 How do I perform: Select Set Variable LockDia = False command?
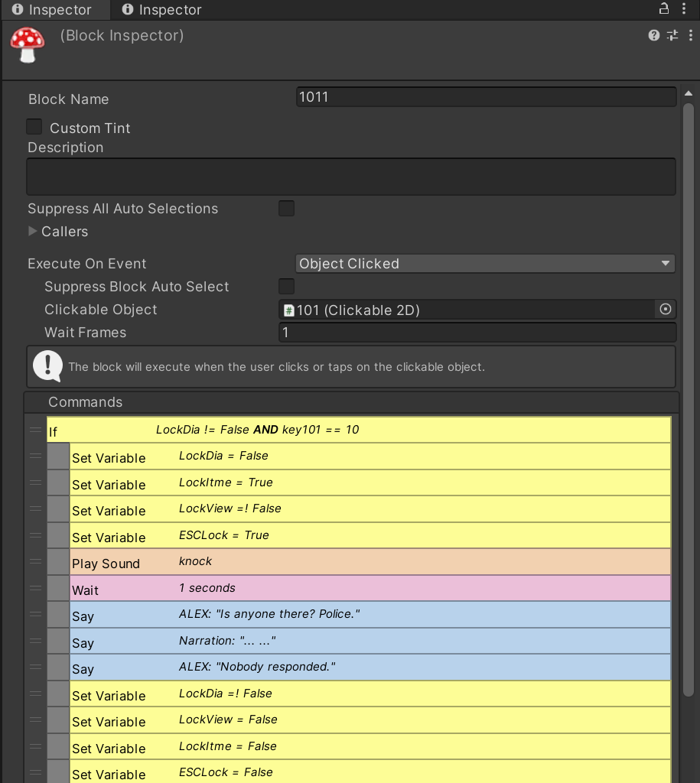pos(370,456)
